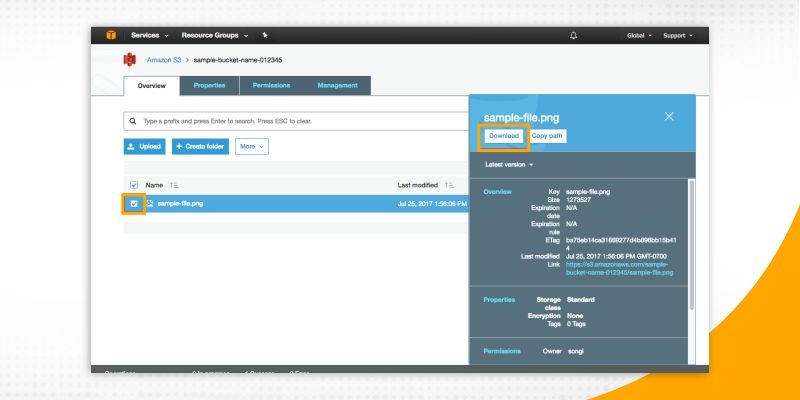Switch to the Permissions tab
Image resolution: width=800 pixels, height=400 pixels.
coord(271,86)
